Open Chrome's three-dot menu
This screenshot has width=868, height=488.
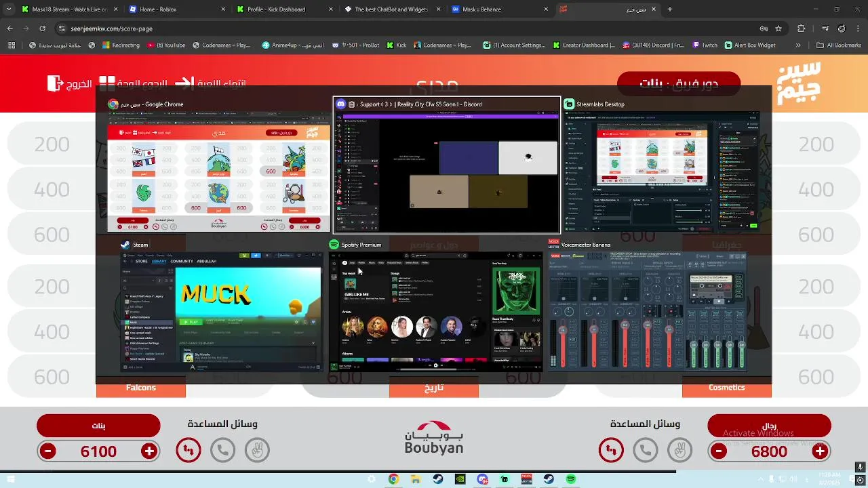(859, 28)
